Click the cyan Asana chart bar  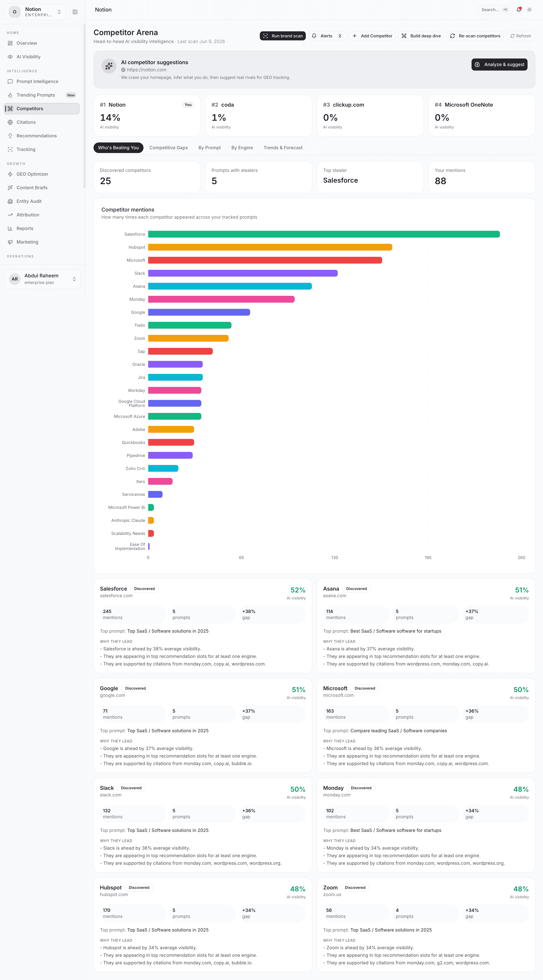pos(230,286)
